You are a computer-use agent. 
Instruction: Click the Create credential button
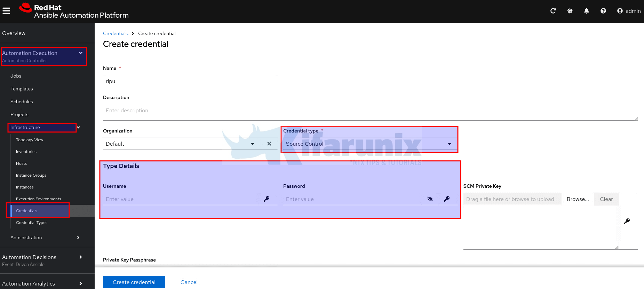pos(134,282)
